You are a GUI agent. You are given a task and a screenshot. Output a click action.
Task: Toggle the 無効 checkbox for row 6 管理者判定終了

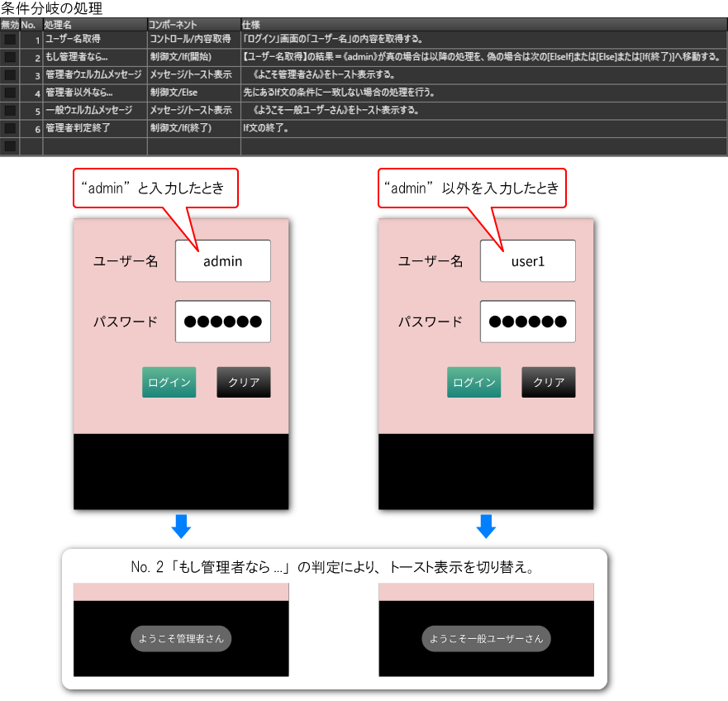point(10,128)
